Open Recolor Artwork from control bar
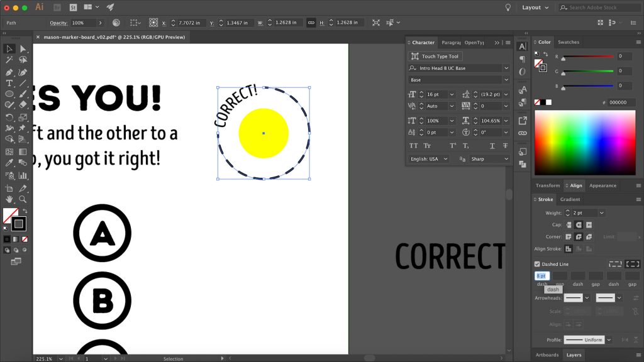The height and width of the screenshot is (362, 644). (x=116, y=23)
